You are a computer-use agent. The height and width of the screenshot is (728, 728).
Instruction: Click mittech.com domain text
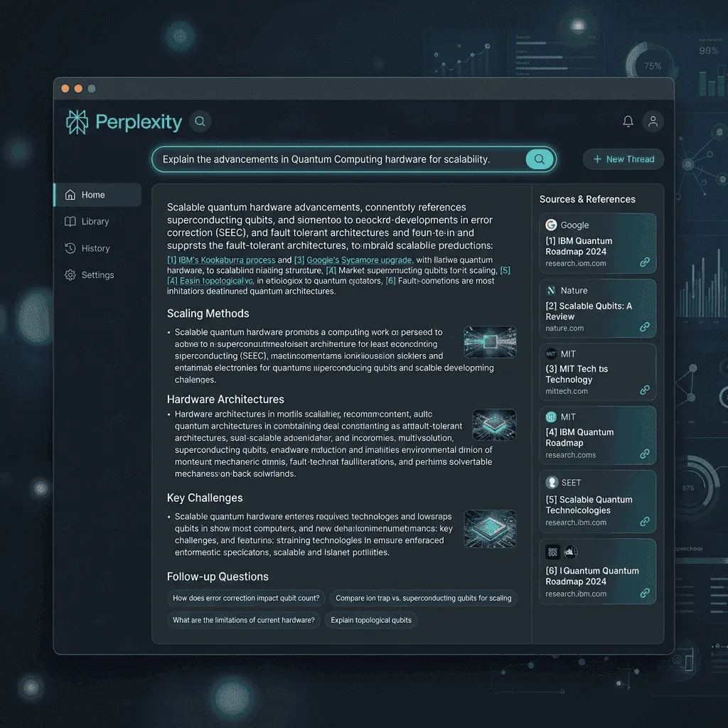click(x=567, y=392)
